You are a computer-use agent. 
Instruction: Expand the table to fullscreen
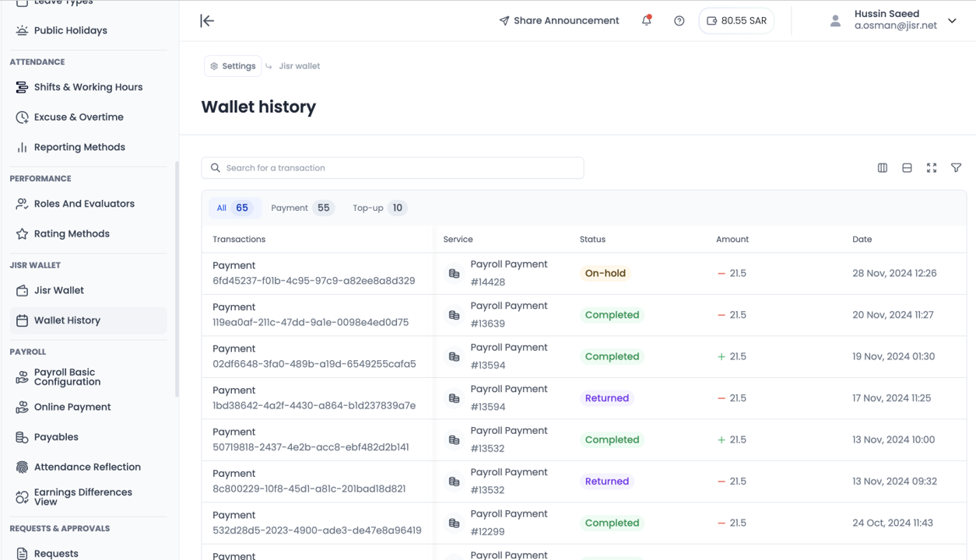tap(931, 168)
